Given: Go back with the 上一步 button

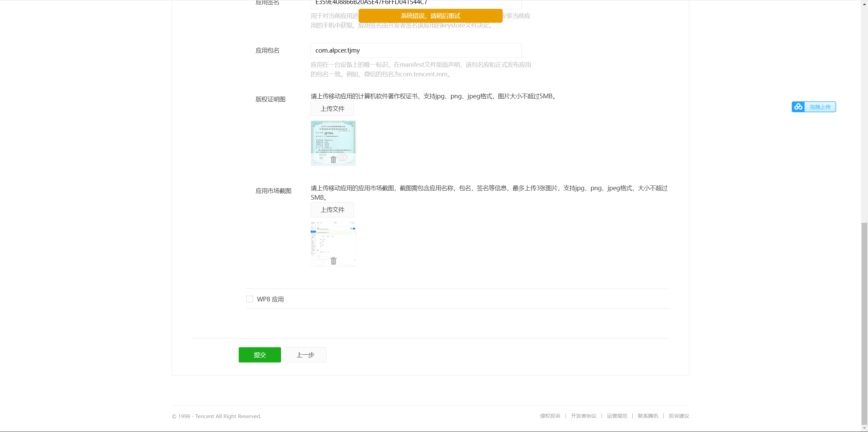Looking at the screenshot, I should [305, 355].
